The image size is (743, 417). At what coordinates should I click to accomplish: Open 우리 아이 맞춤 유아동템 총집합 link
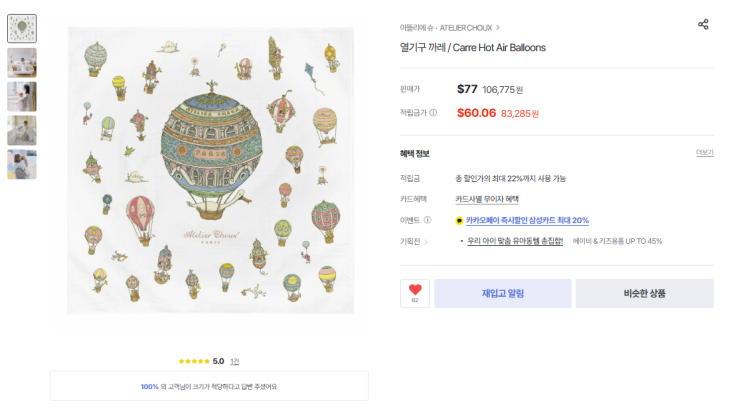point(515,241)
